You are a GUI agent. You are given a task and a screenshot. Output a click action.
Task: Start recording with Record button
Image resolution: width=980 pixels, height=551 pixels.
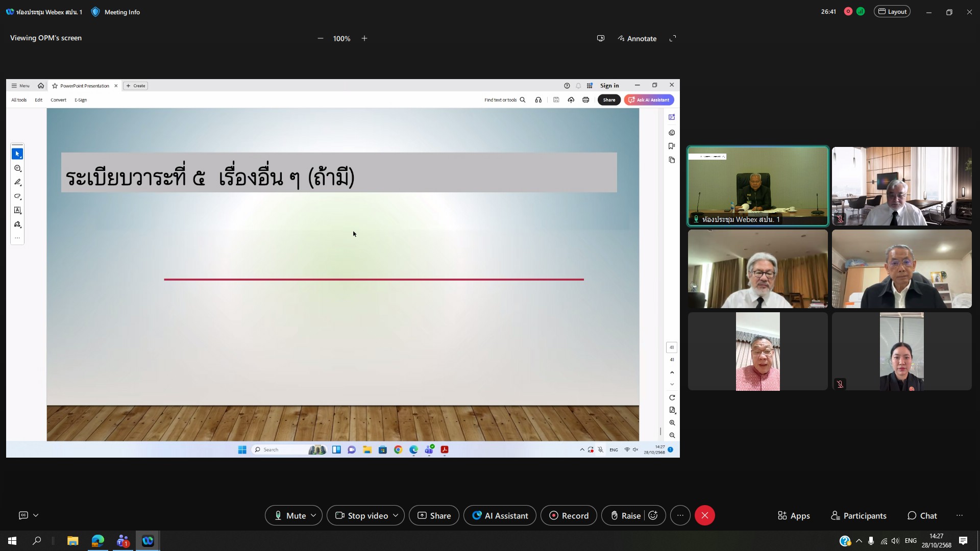(569, 515)
